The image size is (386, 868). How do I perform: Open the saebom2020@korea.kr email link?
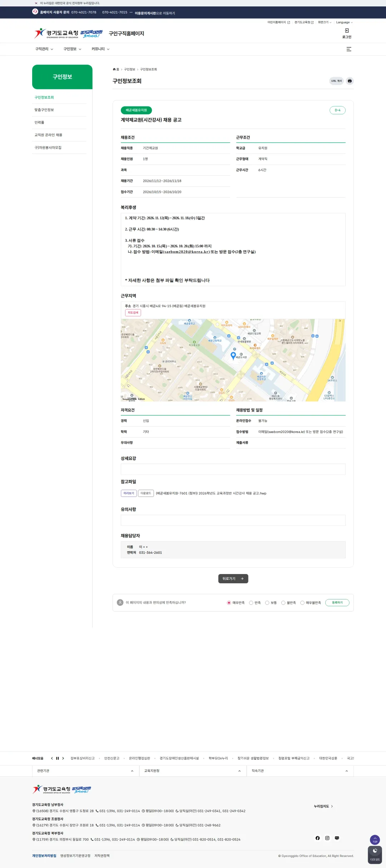(187, 252)
